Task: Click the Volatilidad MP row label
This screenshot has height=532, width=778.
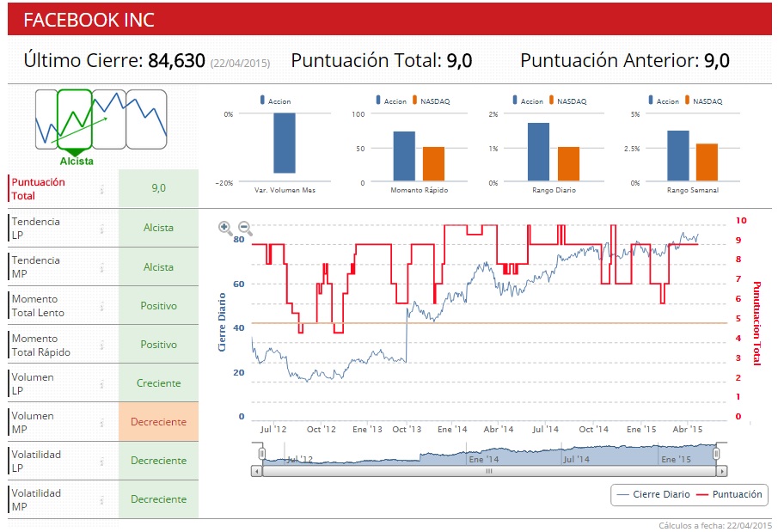Action: click(36, 499)
